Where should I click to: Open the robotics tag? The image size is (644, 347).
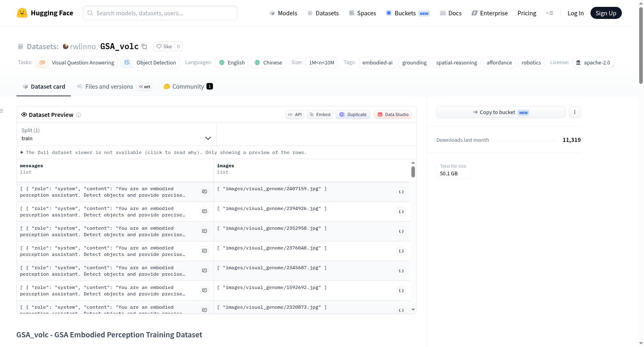click(531, 62)
